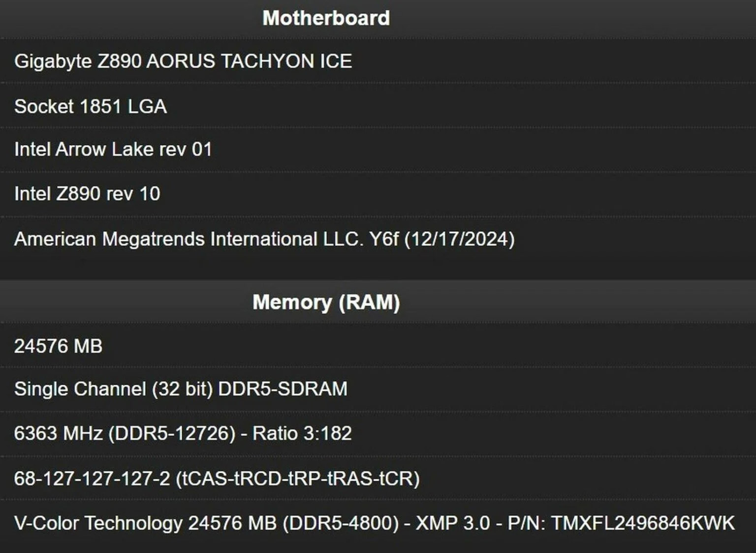The image size is (756, 553).
Task: Click the Intel Z890 rev 10 row
Action: point(87,194)
